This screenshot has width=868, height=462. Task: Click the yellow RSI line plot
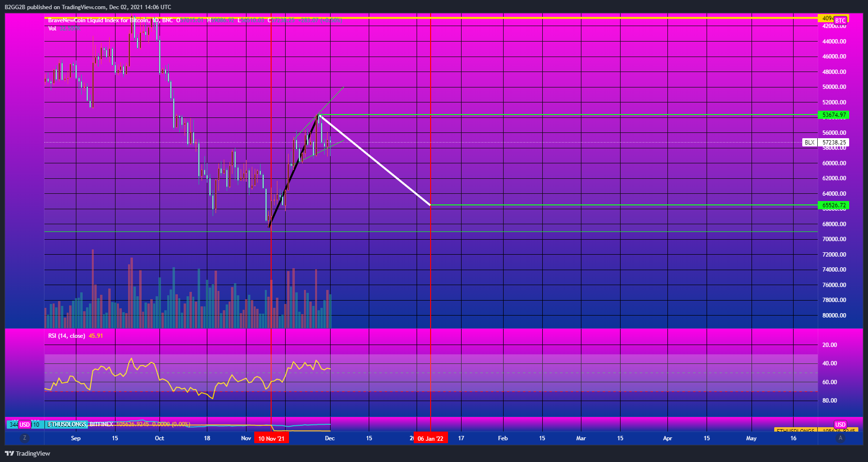tap(188, 379)
